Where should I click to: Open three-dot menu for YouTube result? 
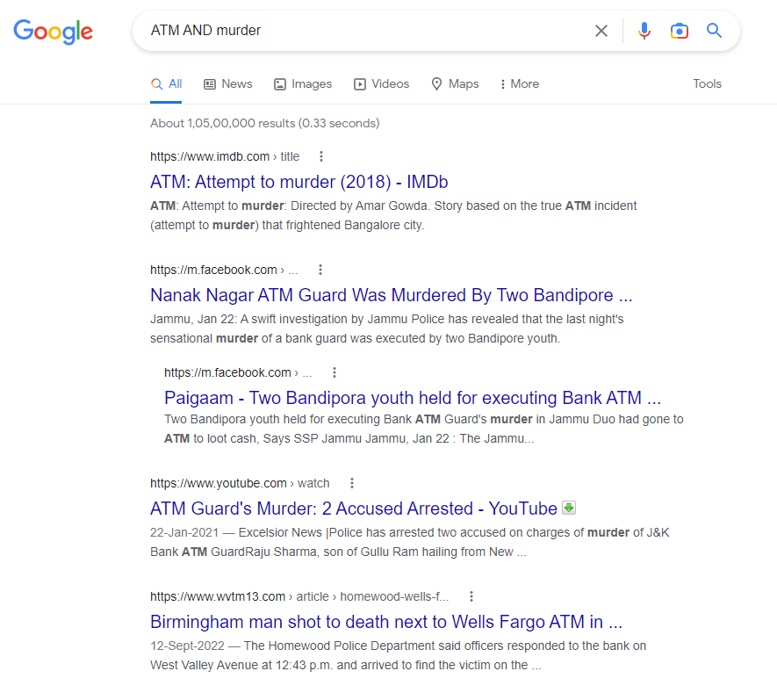pos(352,483)
